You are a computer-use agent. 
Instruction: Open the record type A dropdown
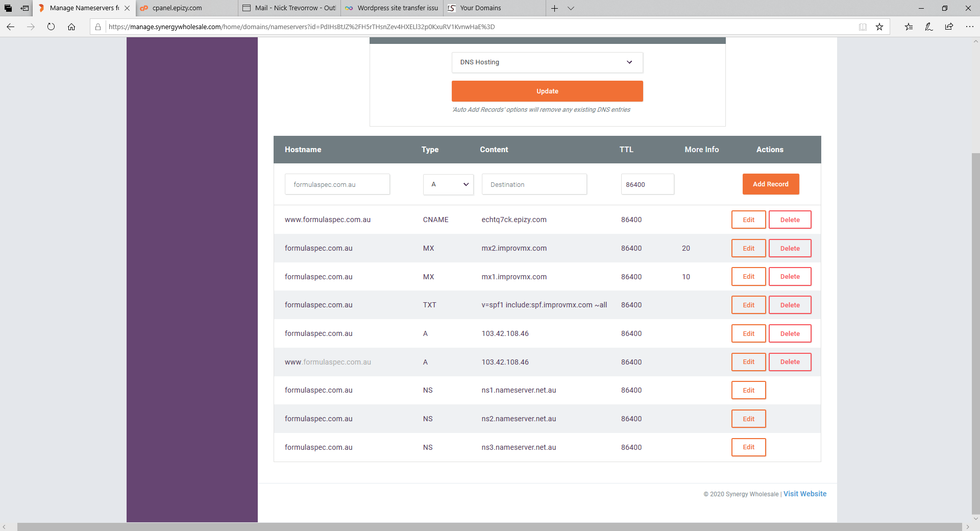pos(448,184)
